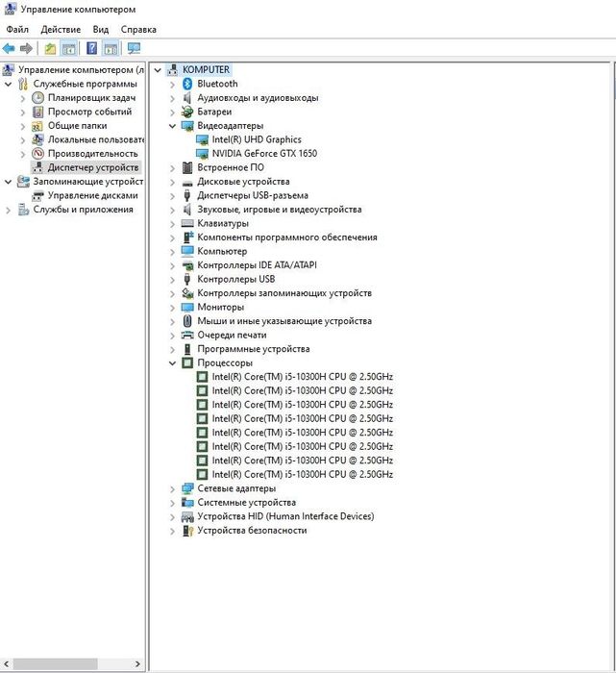This screenshot has width=616, height=673.
Task: Select Общие папки in left tree
Action: pyautogui.click(x=77, y=126)
